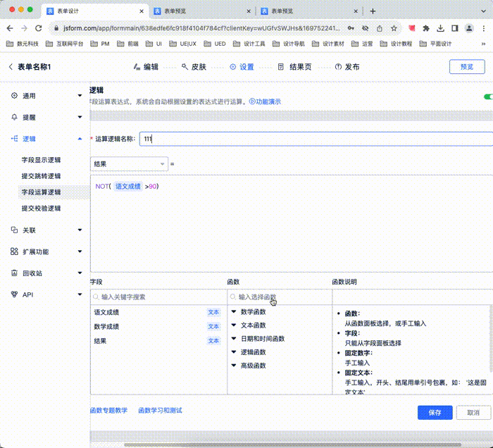Toggle the green switch at top right
The height and width of the screenshot is (448, 493).
[487, 97]
